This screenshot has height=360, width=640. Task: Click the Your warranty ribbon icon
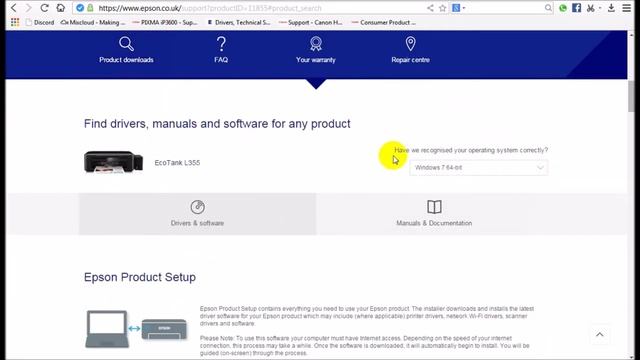pos(316,44)
